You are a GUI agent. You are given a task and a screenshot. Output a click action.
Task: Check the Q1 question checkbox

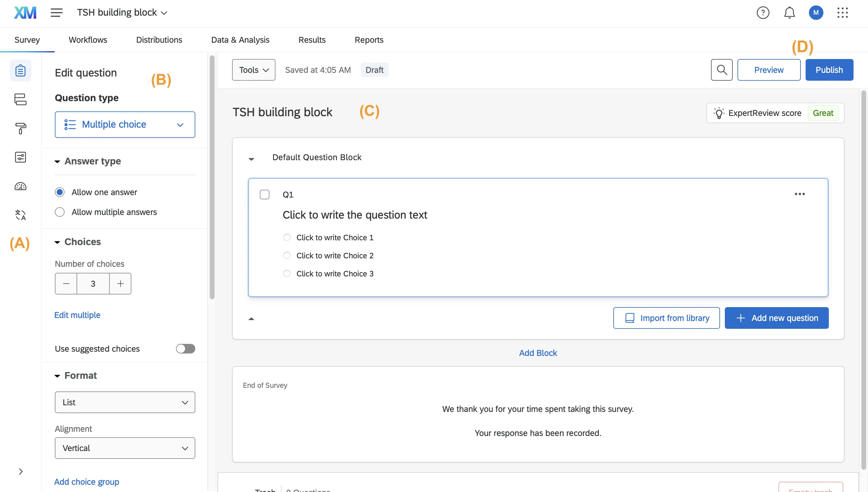pyautogui.click(x=264, y=195)
